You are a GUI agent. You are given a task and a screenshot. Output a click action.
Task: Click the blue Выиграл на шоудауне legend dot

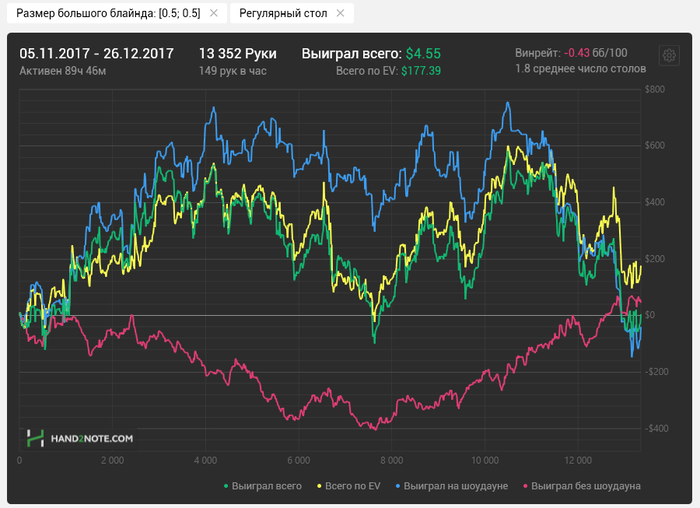coord(398,486)
